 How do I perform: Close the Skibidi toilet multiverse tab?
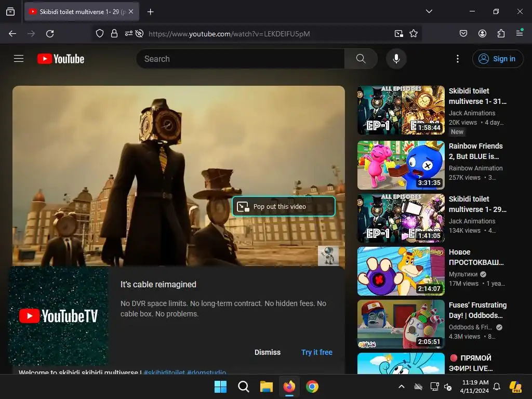click(x=131, y=11)
